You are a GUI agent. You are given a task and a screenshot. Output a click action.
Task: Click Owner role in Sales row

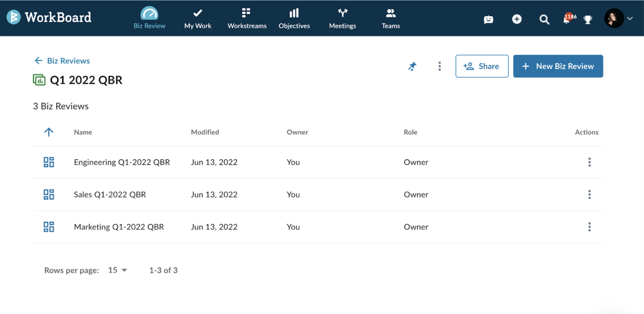pyautogui.click(x=416, y=195)
